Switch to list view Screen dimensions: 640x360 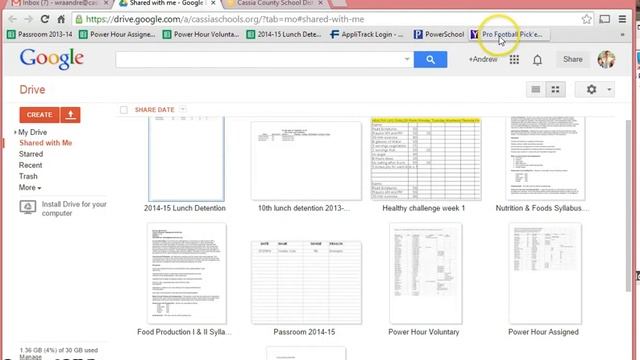(x=536, y=89)
